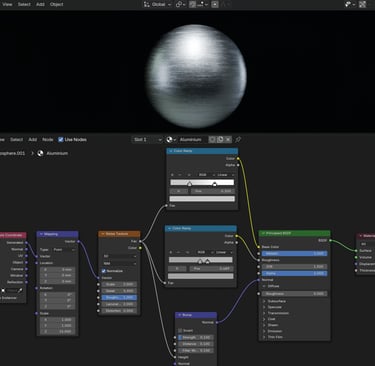Toggle Normalize checkbox in Noise Texture node
Viewport: 375px width, 366px height.
(x=104, y=271)
